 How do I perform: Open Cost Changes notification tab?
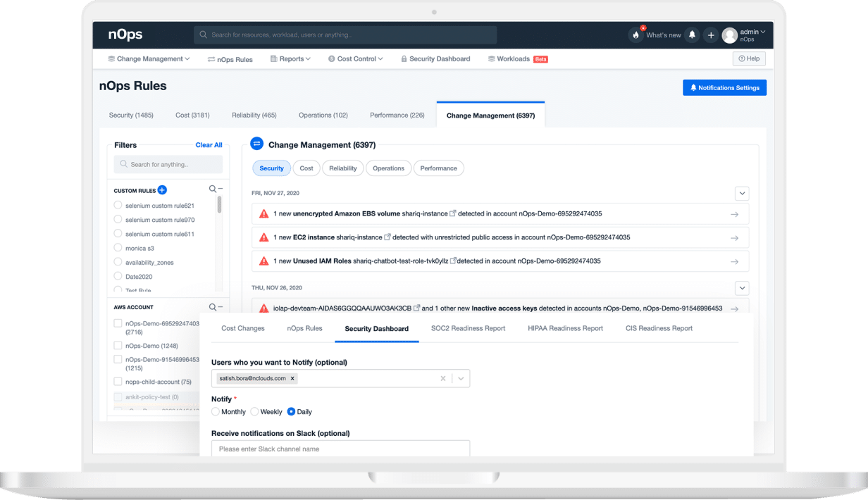coord(243,328)
